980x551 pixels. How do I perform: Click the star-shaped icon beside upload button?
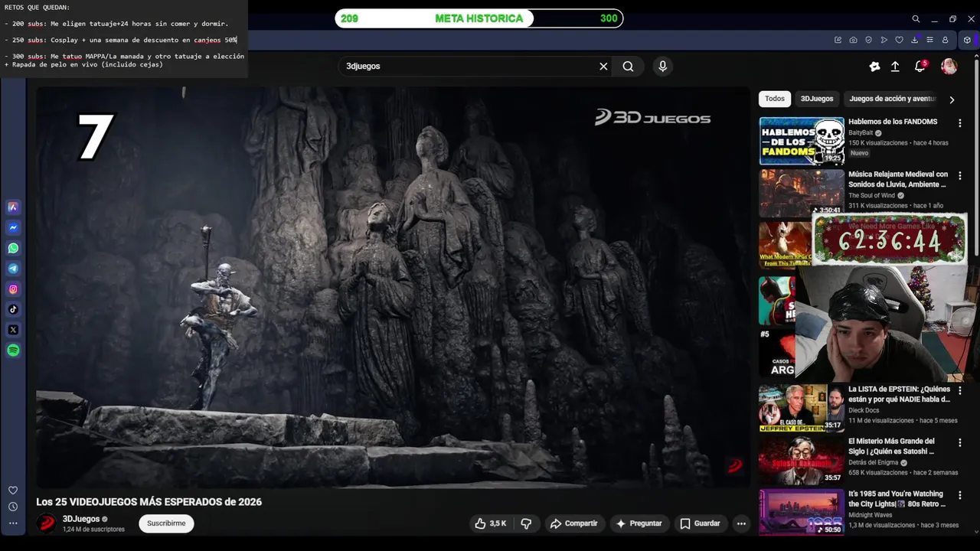point(874,67)
